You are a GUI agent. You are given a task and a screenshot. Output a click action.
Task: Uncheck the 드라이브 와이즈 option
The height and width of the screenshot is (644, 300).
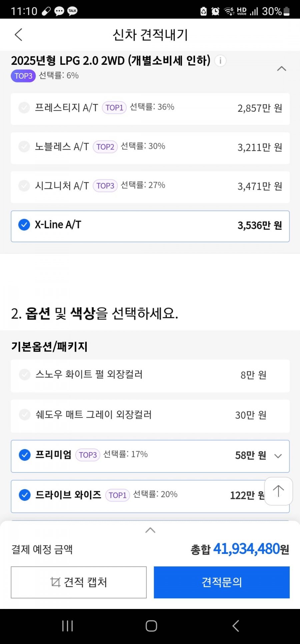pyautogui.click(x=25, y=495)
